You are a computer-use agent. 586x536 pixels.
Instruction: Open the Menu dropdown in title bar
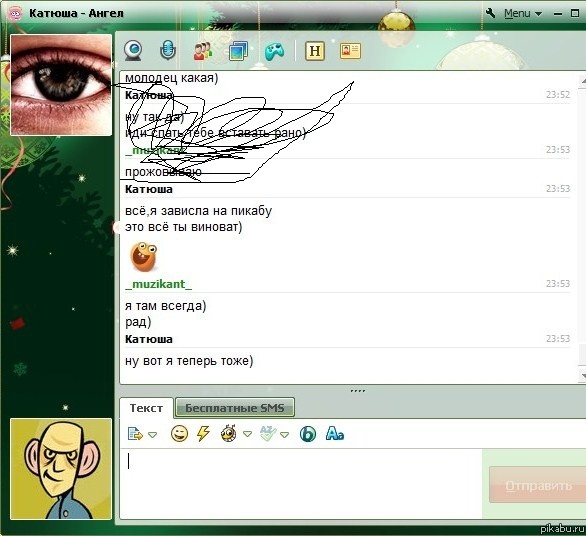[x=522, y=13]
